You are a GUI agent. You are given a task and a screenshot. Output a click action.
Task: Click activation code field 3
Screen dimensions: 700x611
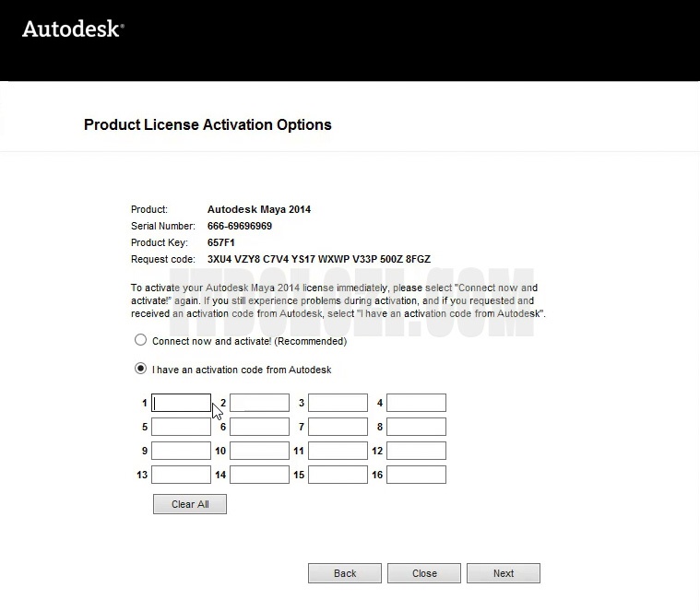click(x=338, y=403)
